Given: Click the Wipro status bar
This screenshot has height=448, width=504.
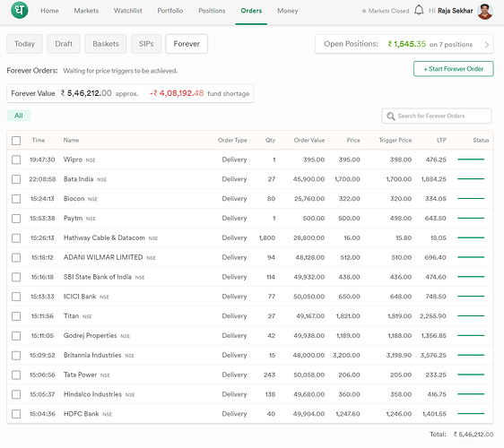Looking at the screenshot, I should [x=471, y=159].
